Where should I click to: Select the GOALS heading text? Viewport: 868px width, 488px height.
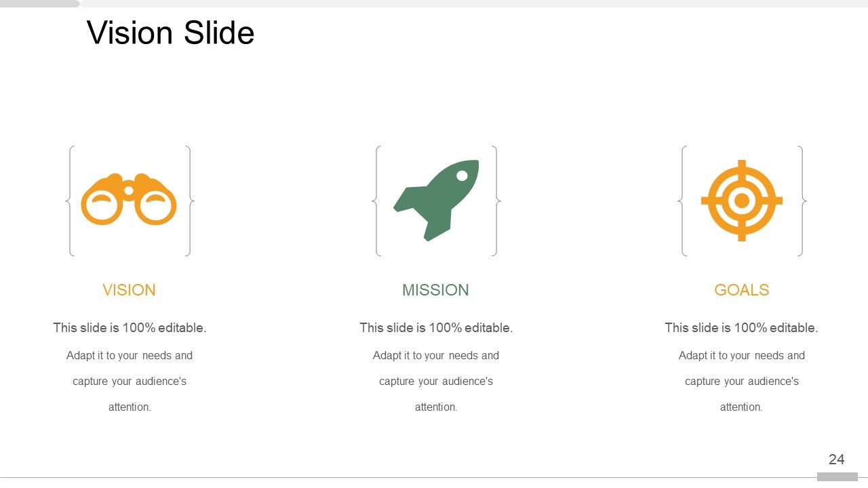pyautogui.click(x=742, y=290)
